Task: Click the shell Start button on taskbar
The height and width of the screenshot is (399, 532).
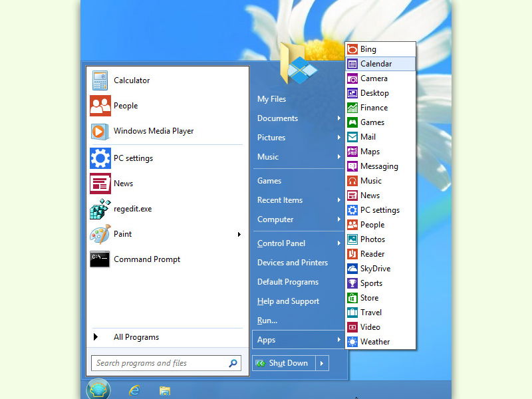Action: click(x=98, y=389)
